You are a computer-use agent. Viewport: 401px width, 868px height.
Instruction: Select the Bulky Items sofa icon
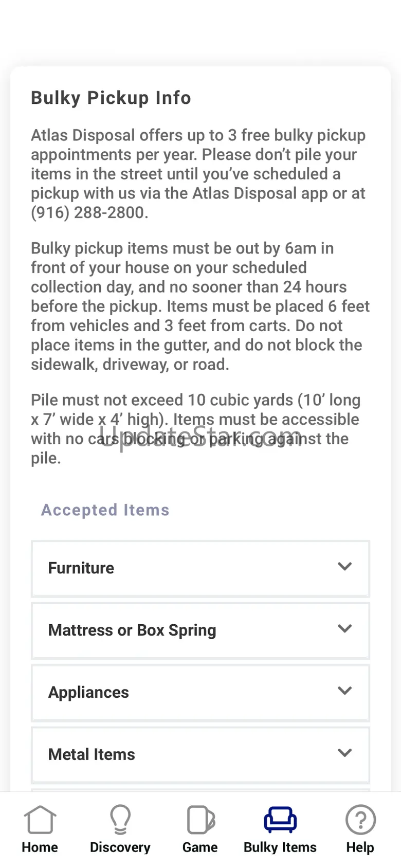280,819
